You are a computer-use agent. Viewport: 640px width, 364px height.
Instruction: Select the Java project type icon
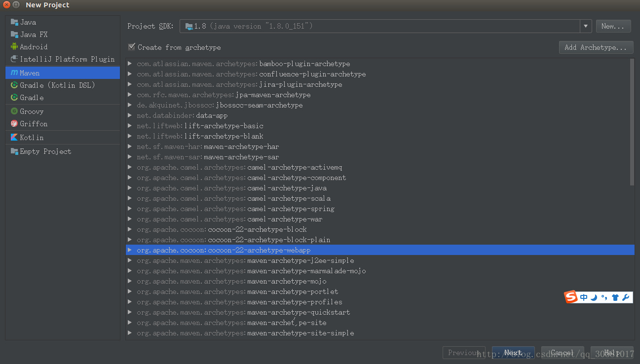pos(14,22)
